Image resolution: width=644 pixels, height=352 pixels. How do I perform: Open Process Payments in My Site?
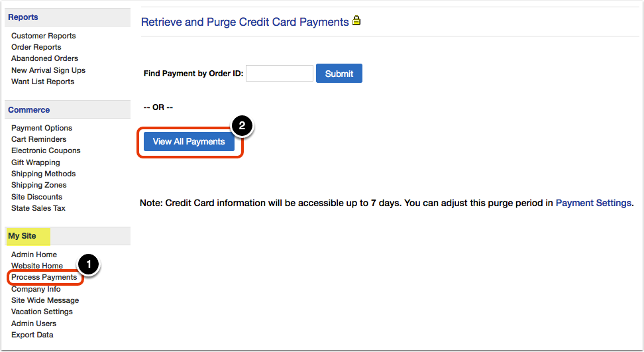(x=44, y=277)
